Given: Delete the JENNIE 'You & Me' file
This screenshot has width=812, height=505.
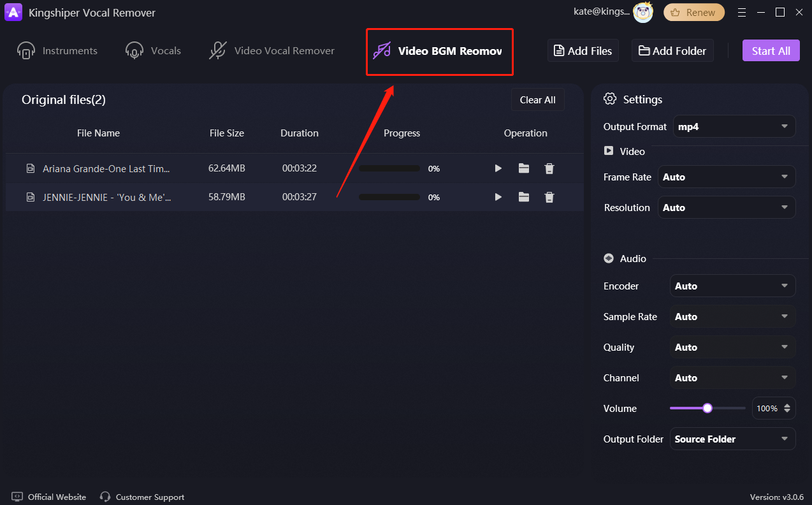Looking at the screenshot, I should pyautogui.click(x=549, y=197).
